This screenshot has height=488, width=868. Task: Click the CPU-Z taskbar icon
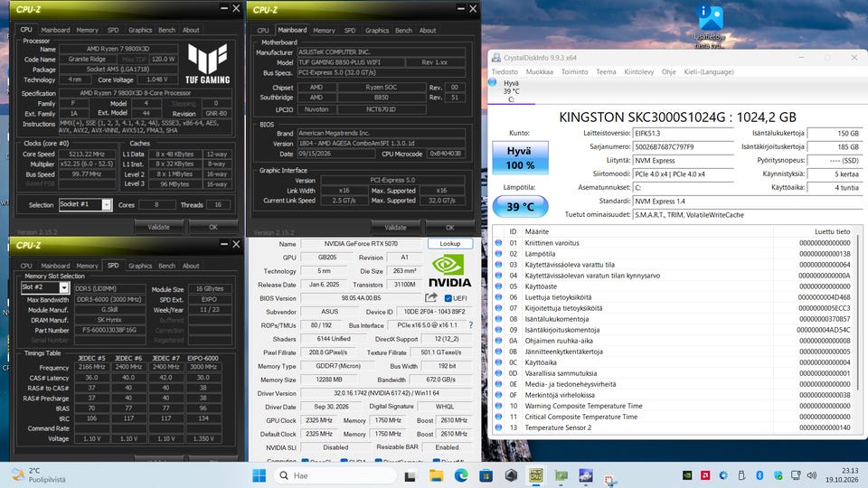click(536, 475)
